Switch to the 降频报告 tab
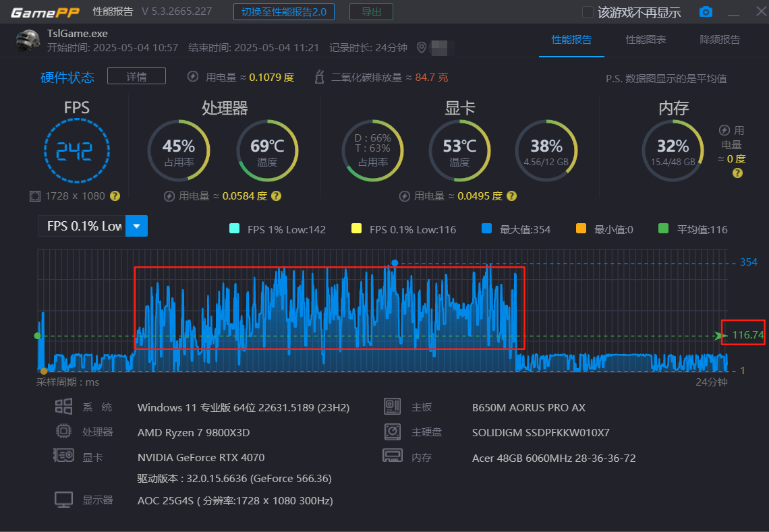 (x=720, y=40)
